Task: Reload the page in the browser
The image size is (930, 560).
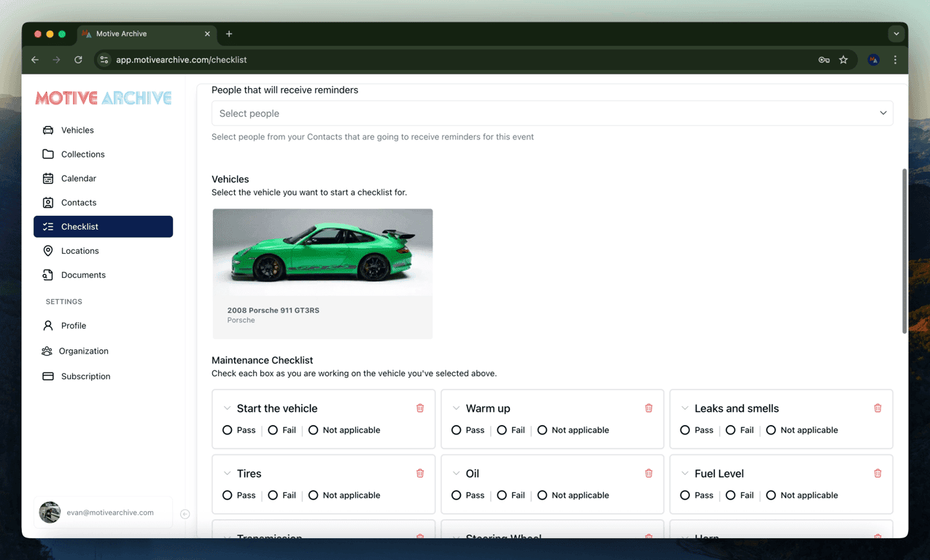Action: (78, 60)
